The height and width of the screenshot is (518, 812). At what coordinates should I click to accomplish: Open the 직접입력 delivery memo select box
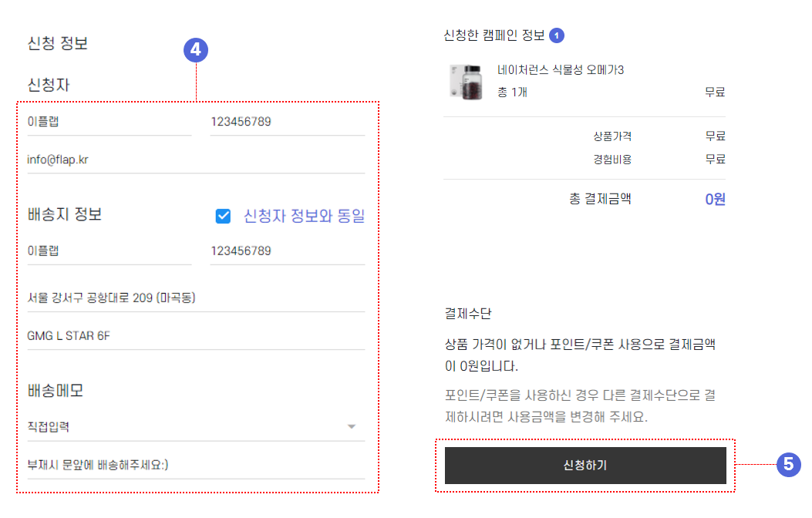tap(196, 427)
